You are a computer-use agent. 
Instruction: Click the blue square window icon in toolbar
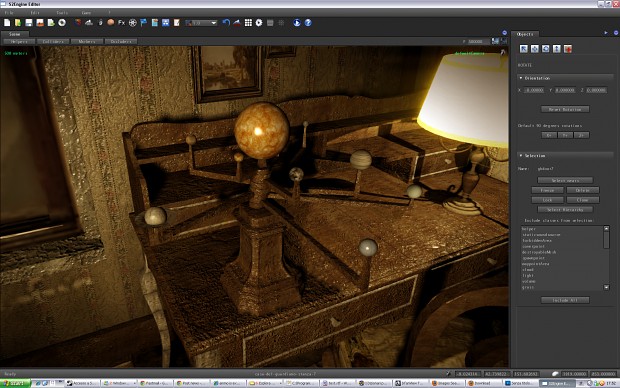click(x=166, y=23)
